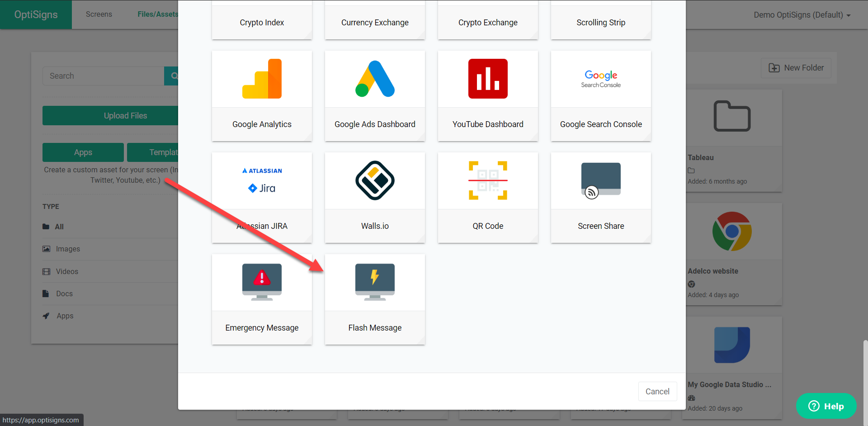Click the OptiSigns logo
The height and width of the screenshot is (426, 868).
click(36, 14)
